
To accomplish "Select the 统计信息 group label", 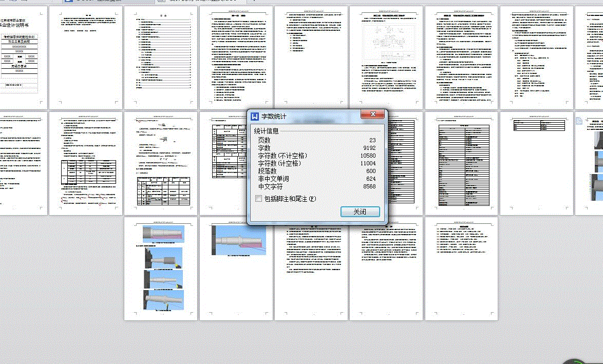I will (266, 131).
